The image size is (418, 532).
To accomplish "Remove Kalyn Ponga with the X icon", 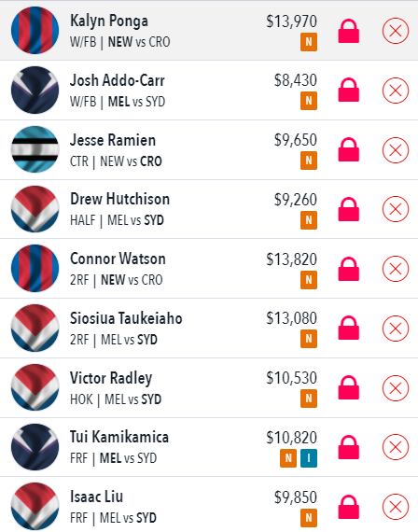I will [x=396, y=31].
